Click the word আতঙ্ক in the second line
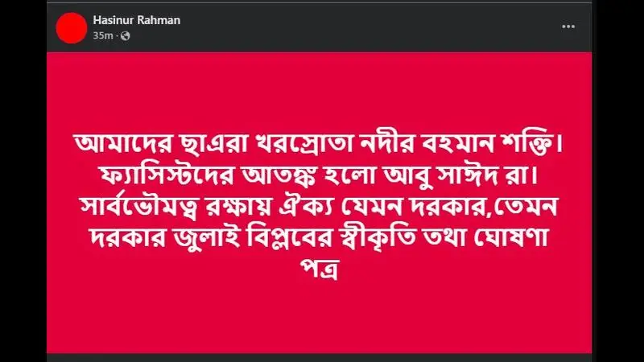The height and width of the screenshot is (362, 644). coord(279,175)
